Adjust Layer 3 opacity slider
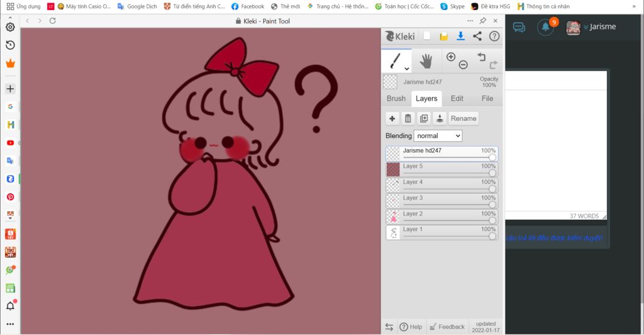 492,205
